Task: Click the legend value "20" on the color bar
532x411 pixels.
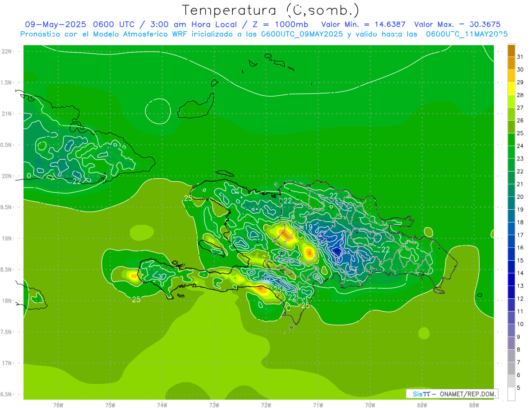Action: (x=520, y=197)
